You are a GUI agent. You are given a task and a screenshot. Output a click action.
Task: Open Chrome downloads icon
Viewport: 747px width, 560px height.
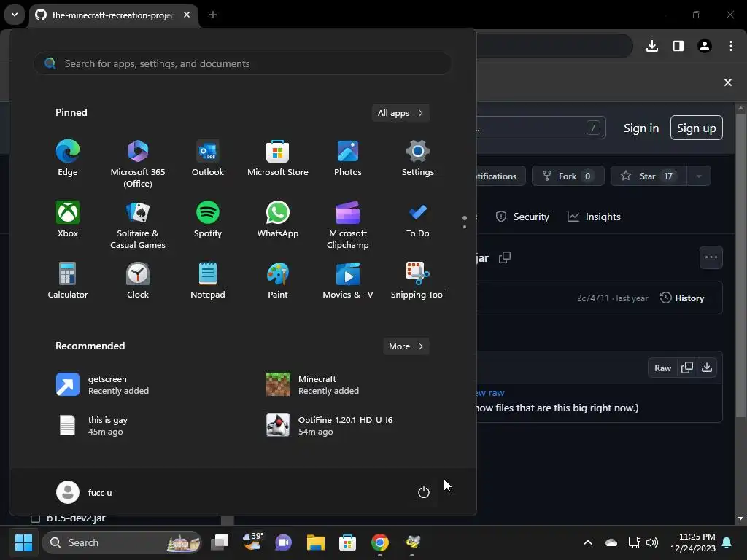[652, 46]
